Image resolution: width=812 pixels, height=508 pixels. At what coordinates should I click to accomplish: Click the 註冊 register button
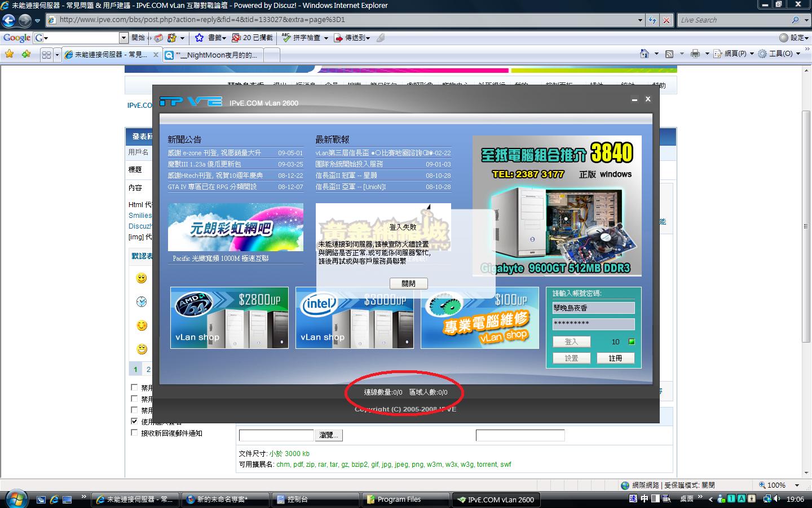point(615,358)
